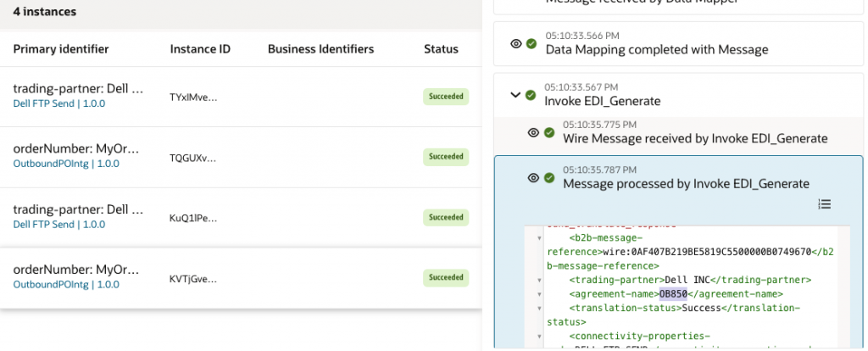Viewport: 868px width, 351px height.
Task: Toggle eye icon for Message processed entry
Action: (x=534, y=177)
